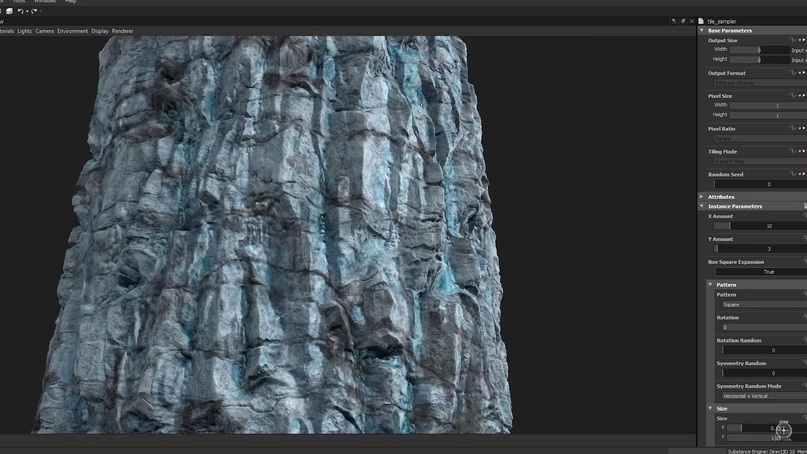Click the white cube toolbar icon

(9, 11)
